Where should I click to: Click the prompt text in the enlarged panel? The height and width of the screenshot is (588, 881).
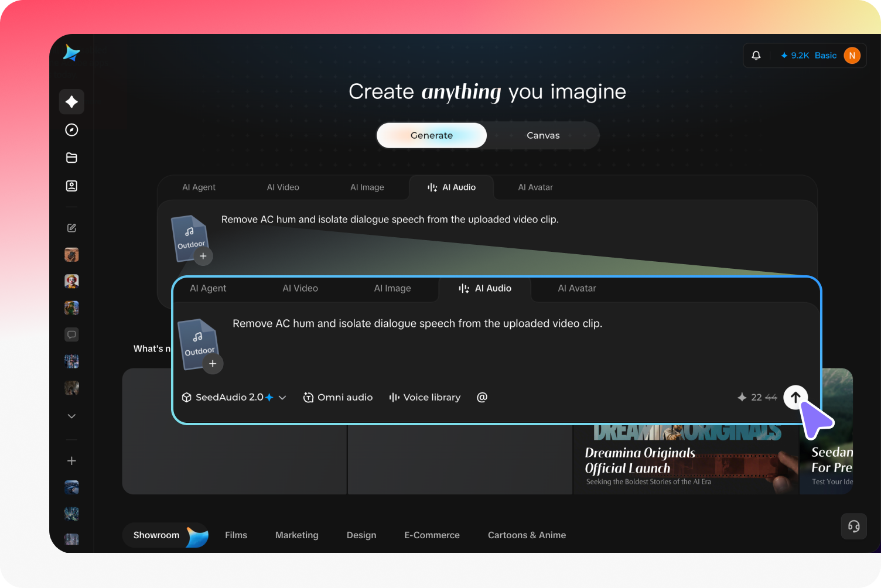(x=418, y=323)
